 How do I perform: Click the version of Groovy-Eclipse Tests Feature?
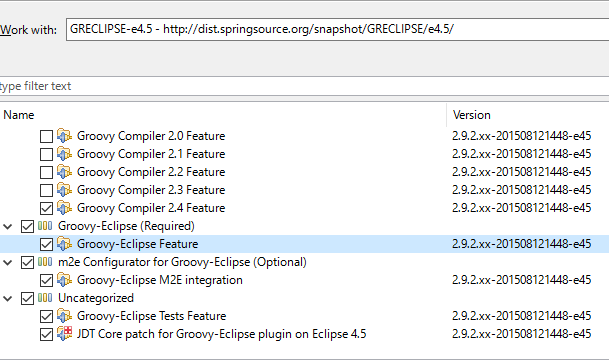(x=522, y=316)
